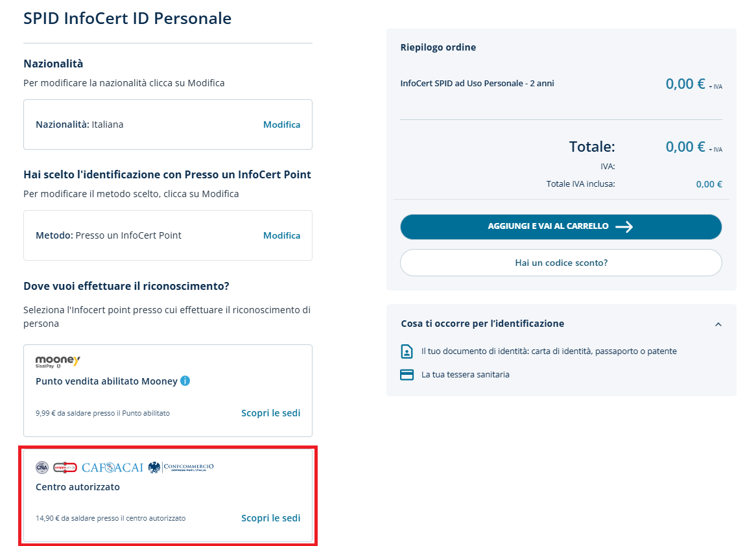Click the arrow on the cart button

pos(624,227)
